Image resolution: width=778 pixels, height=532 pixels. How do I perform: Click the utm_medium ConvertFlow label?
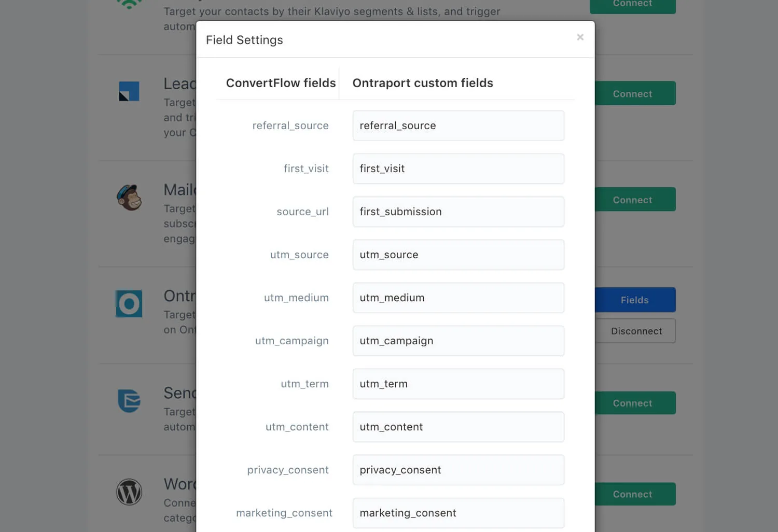[296, 298]
